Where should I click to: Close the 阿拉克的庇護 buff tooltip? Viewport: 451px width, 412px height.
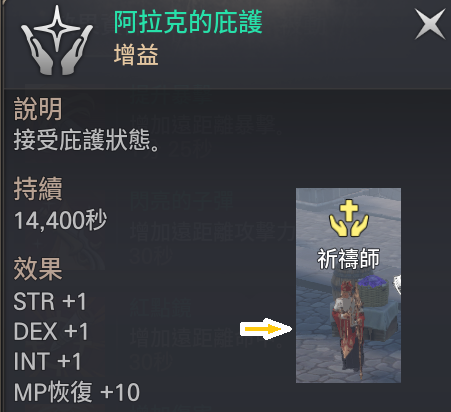[430, 24]
